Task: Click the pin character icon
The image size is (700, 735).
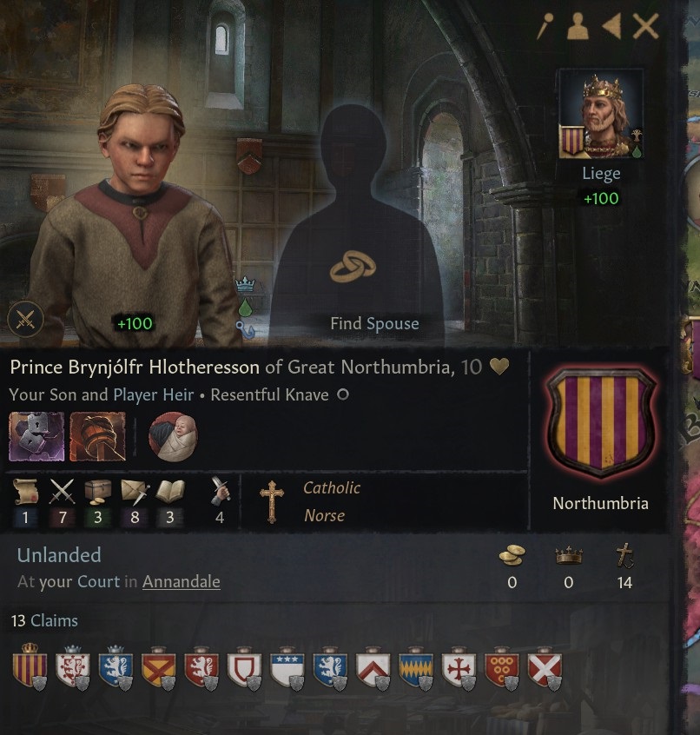Action: click(x=545, y=26)
